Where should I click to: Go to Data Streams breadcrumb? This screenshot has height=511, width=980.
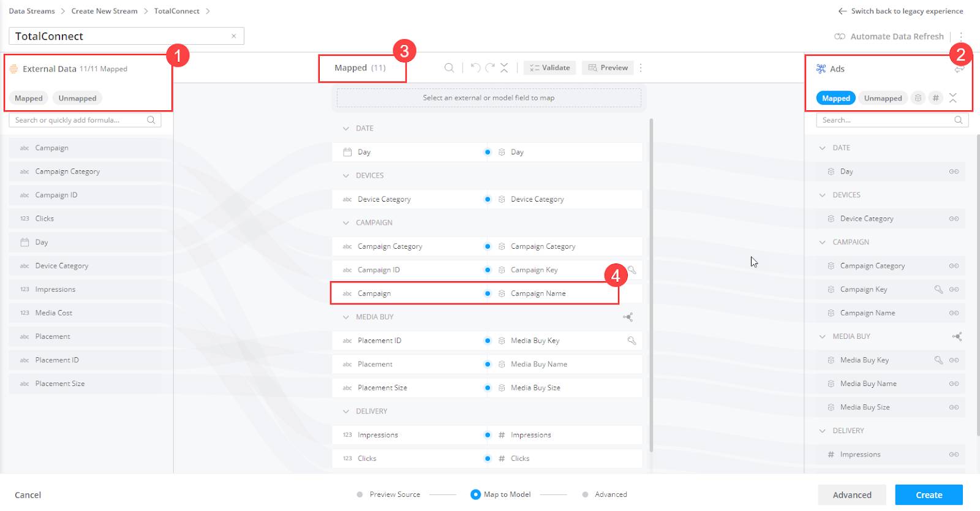click(x=32, y=11)
